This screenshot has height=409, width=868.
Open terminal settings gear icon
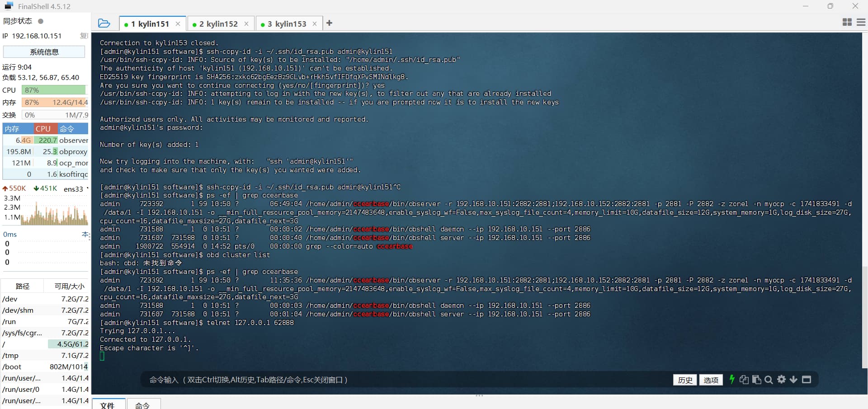[781, 380]
